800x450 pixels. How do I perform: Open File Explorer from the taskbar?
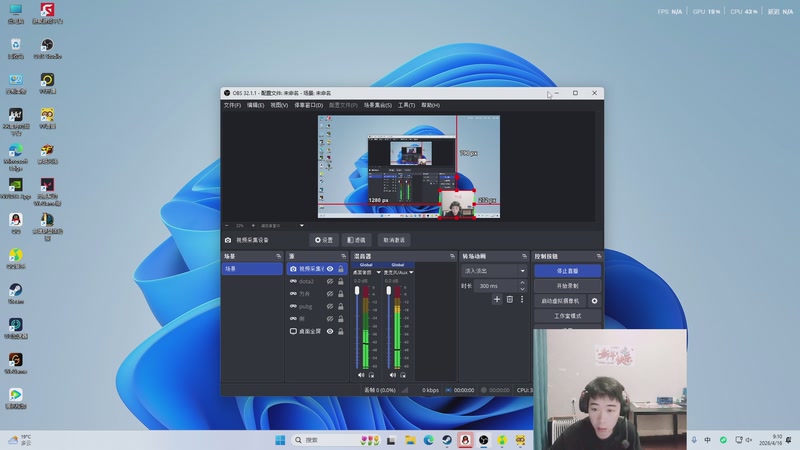pyautogui.click(x=410, y=440)
